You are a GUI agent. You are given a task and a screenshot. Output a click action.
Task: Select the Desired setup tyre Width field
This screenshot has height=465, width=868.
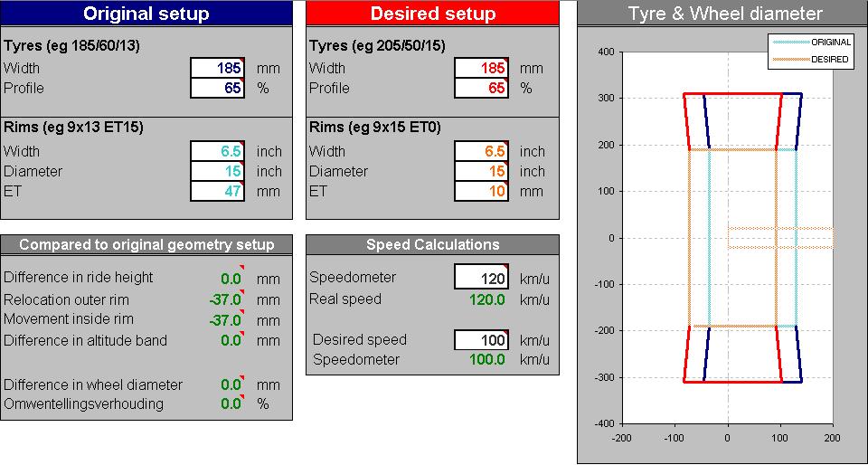[481, 68]
